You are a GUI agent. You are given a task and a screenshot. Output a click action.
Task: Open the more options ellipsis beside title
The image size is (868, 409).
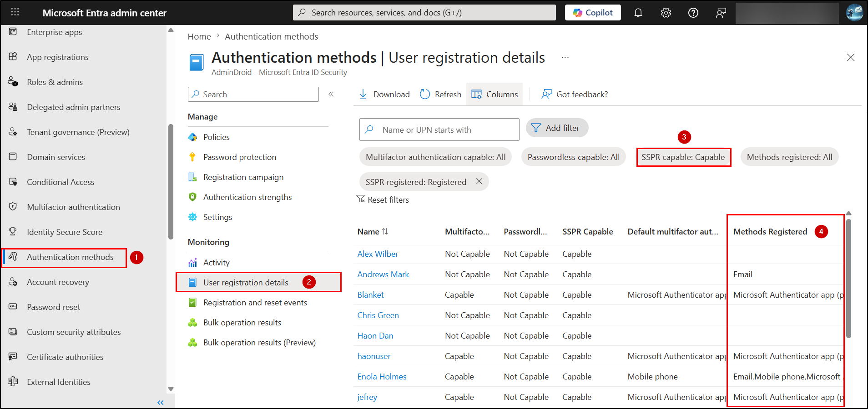click(x=565, y=58)
